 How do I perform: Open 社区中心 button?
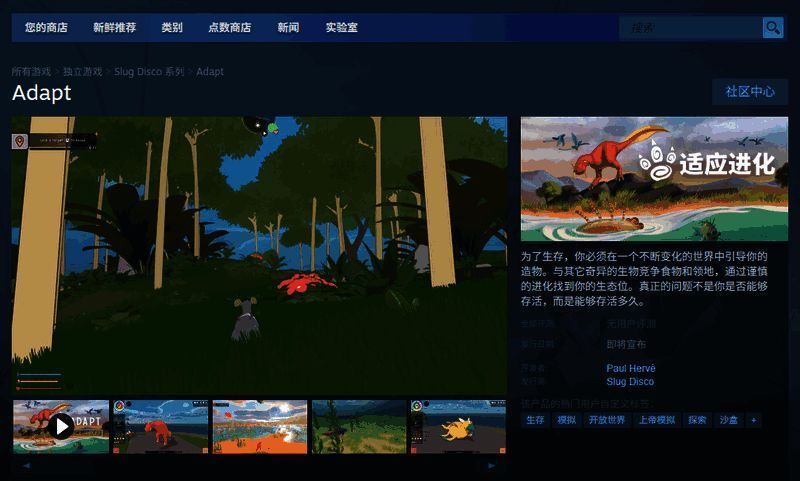(750, 92)
